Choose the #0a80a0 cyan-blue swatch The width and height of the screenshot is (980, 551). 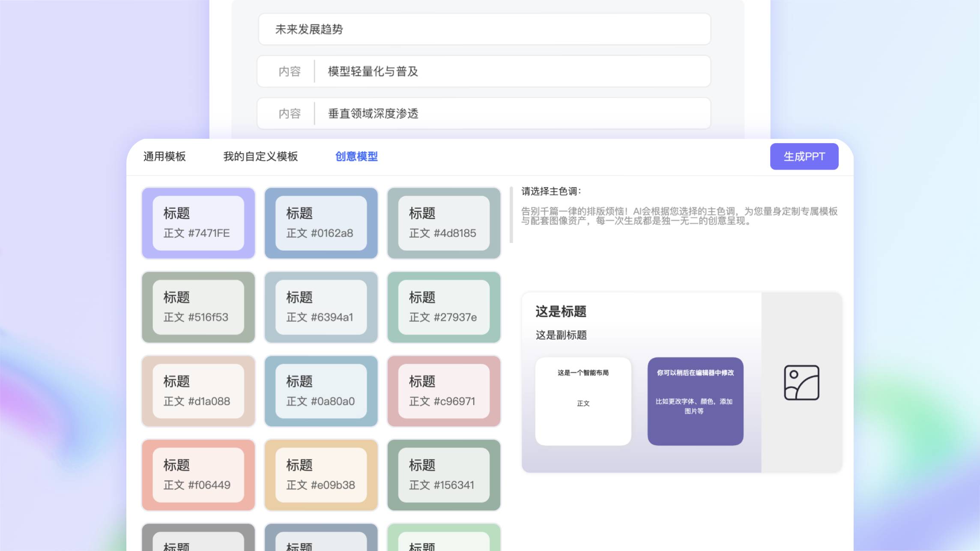point(321,391)
